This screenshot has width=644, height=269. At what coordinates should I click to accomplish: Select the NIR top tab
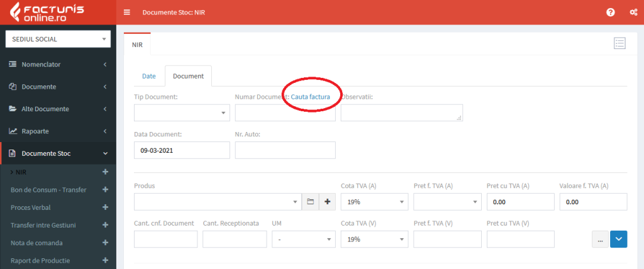137,45
